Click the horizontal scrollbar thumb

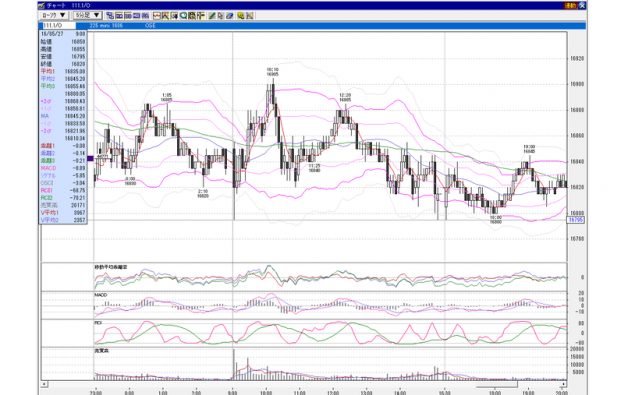[x=497, y=384]
